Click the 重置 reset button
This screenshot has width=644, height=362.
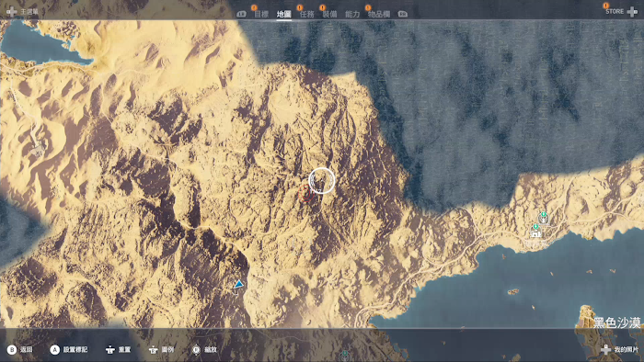pos(119,350)
